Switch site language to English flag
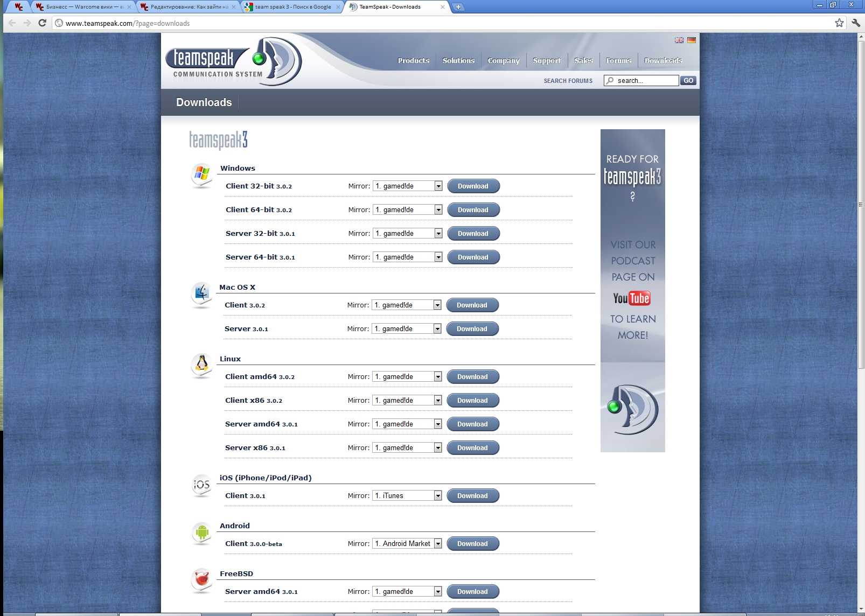 679,40
